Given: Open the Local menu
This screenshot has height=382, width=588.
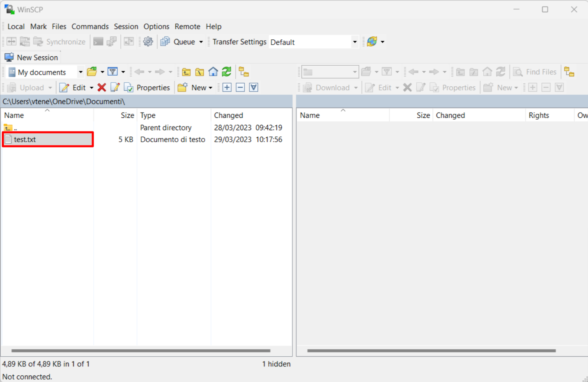Looking at the screenshot, I should tap(16, 26).
